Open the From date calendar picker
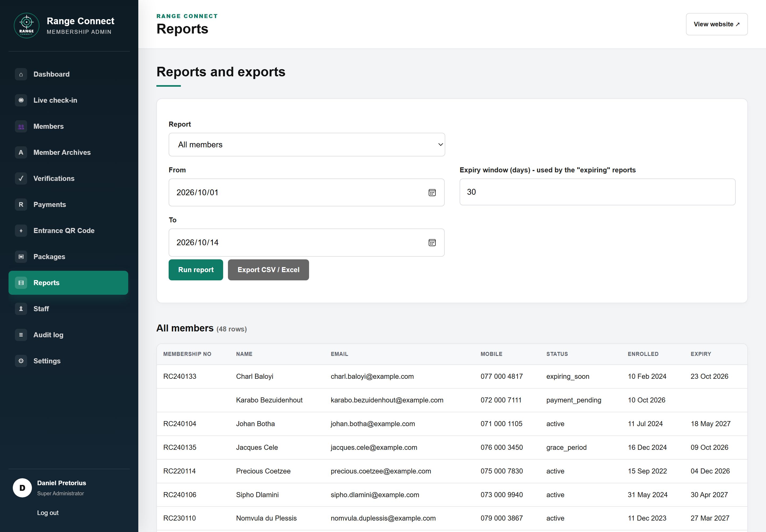 pos(432,193)
